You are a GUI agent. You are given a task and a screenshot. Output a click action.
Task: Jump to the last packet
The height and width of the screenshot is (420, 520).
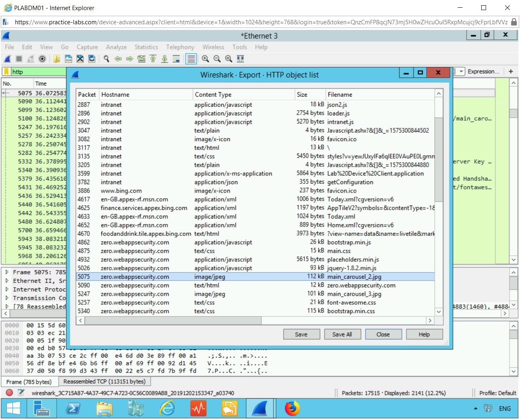coord(165,59)
